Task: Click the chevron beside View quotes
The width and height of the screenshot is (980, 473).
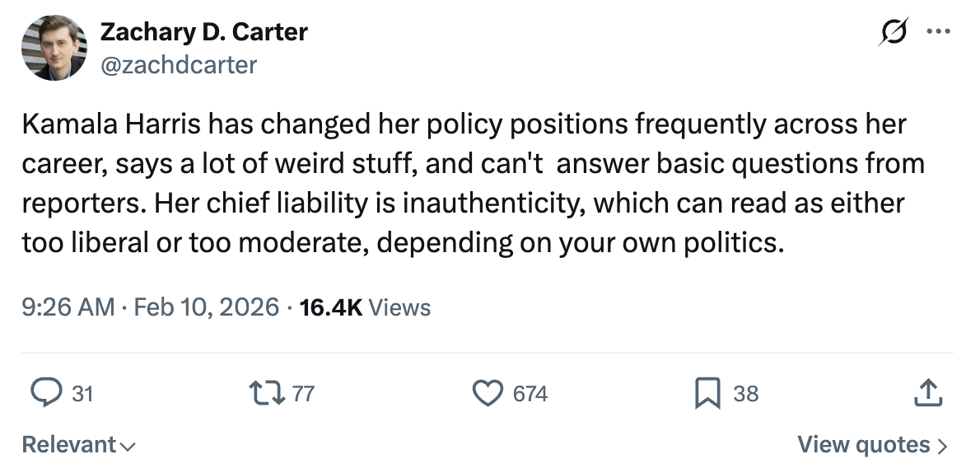Action: pyautogui.click(x=943, y=445)
